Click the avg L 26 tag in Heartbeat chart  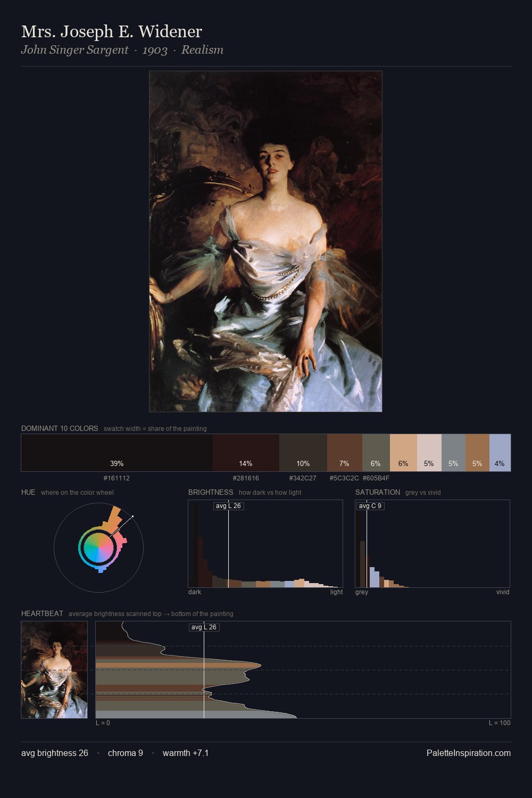point(204,627)
